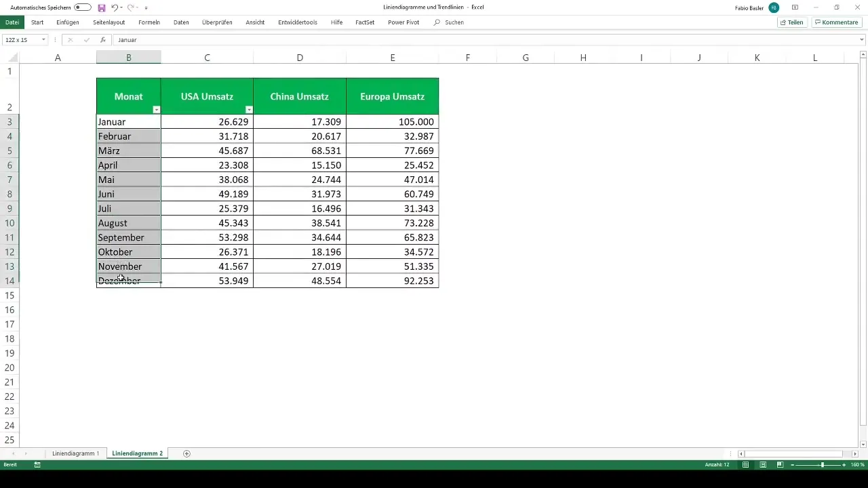Select column C header
This screenshot has height=488, width=868.
click(x=207, y=58)
